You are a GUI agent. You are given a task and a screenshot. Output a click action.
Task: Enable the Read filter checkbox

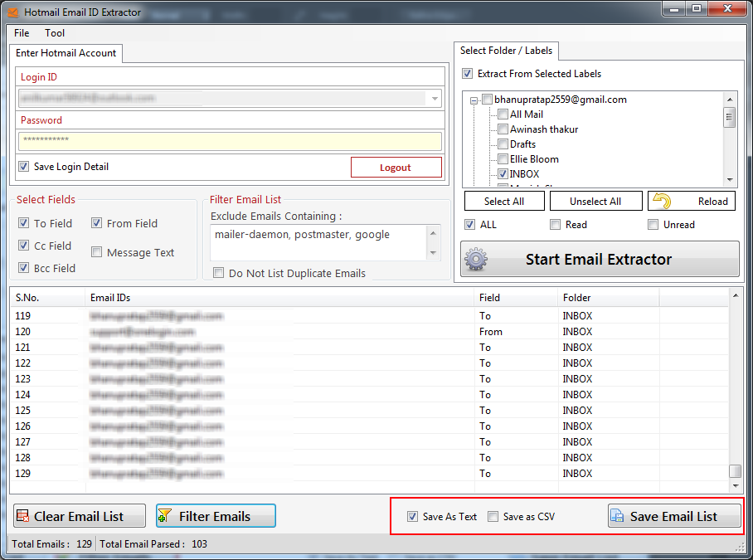[555, 224]
